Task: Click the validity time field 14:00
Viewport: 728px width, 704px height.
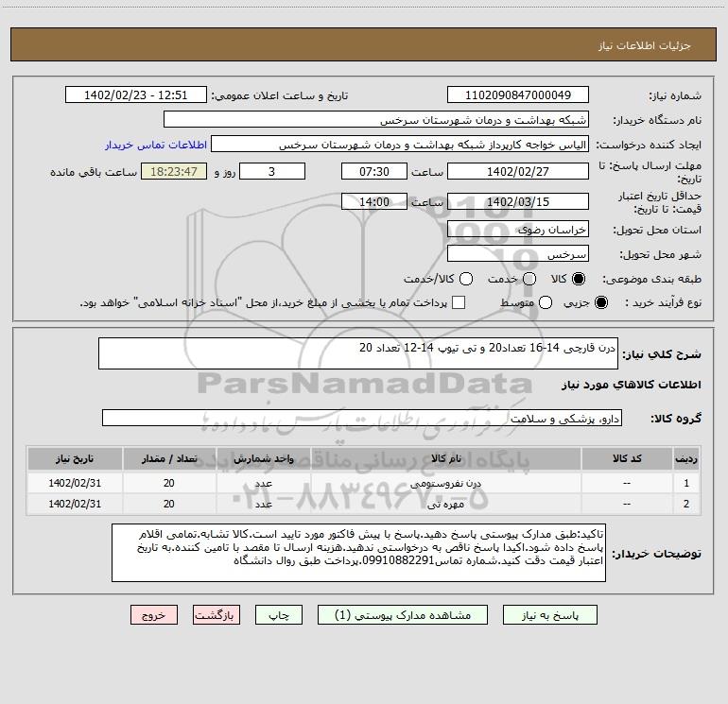Action: coord(374,201)
